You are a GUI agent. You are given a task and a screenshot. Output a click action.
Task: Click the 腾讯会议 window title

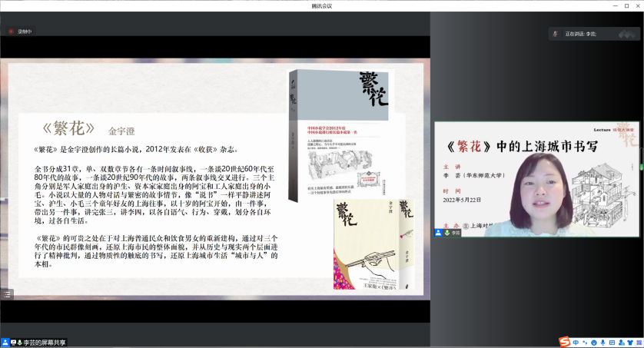322,5
